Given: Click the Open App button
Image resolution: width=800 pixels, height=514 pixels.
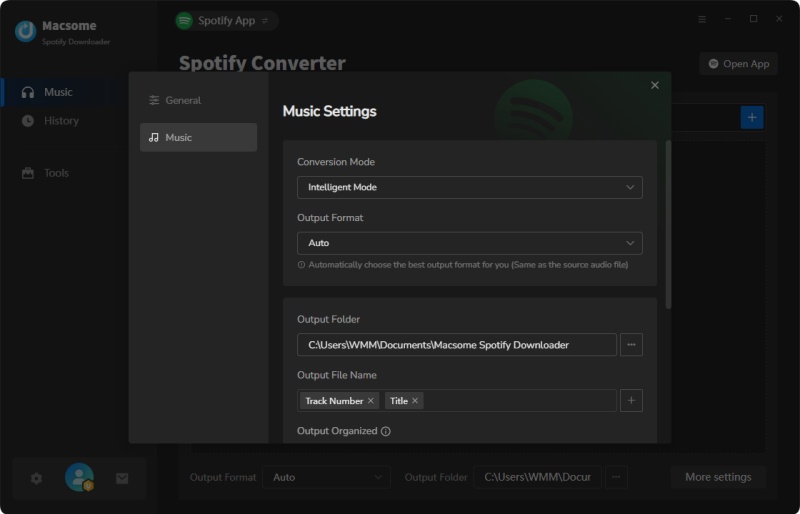Looking at the screenshot, I should pos(738,64).
